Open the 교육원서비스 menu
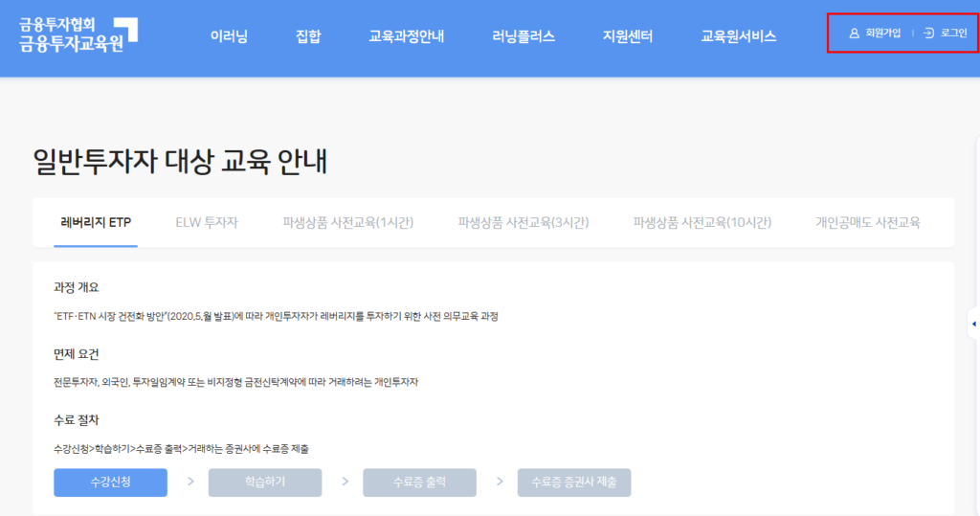Image resolution: width=980 pixels, height=516 pixels. click(x=738, y=36)
